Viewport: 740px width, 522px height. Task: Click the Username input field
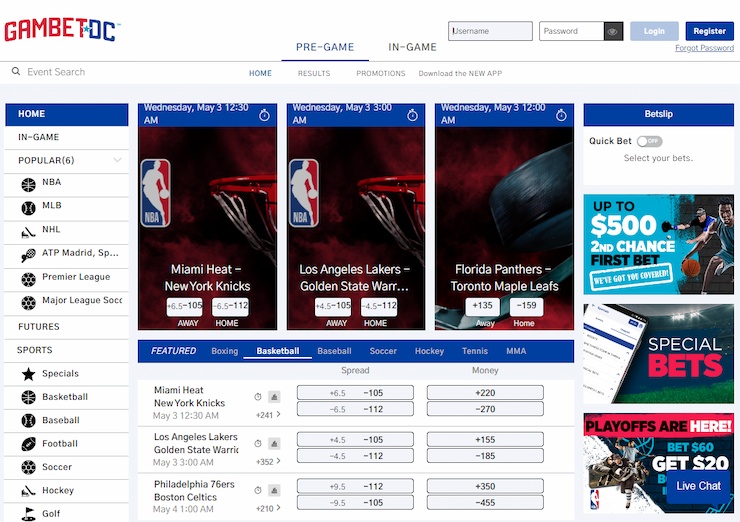click(490, 31)
